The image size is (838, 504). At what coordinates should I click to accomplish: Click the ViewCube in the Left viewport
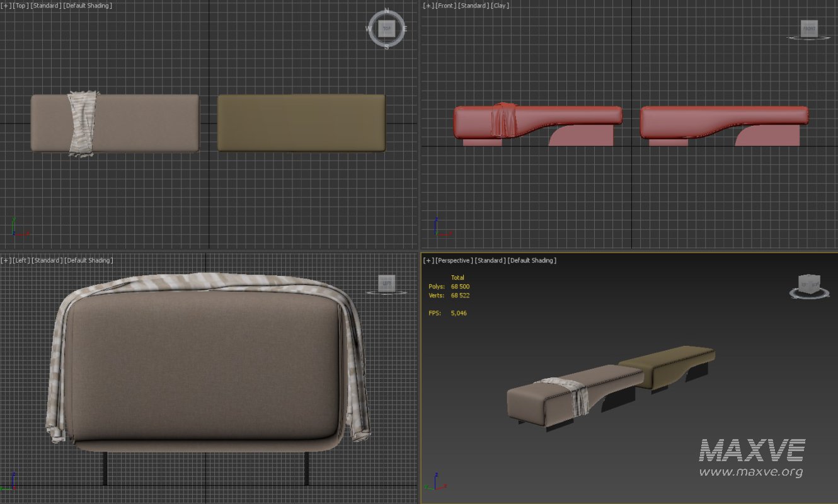click(386, 283)
